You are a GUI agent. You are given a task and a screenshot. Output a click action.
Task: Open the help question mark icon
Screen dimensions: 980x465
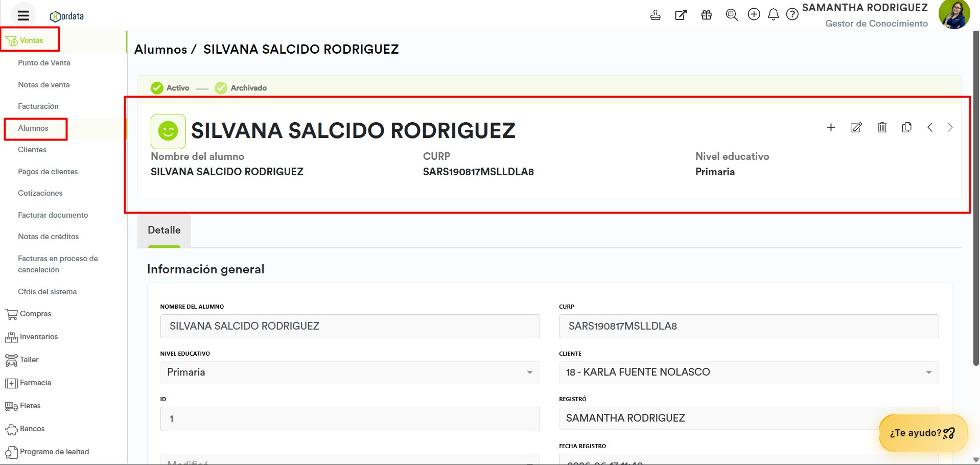coord(792,14)
